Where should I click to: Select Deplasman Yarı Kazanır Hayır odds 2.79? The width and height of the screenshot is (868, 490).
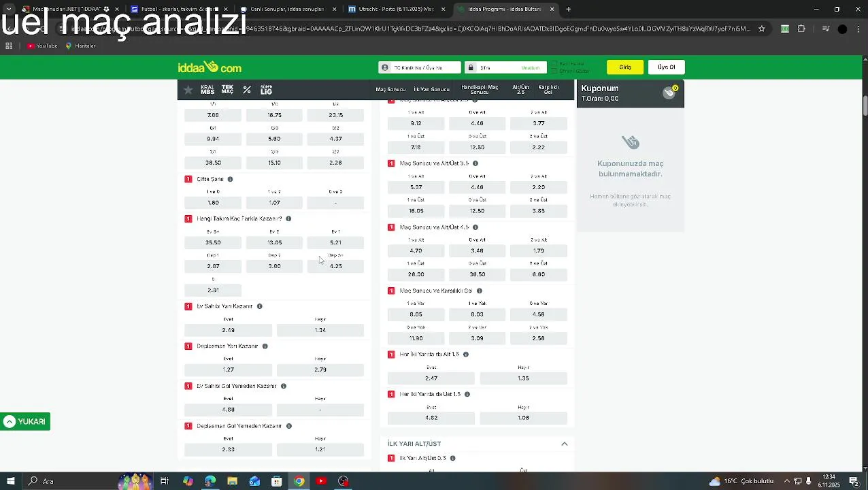click(320, 370)
